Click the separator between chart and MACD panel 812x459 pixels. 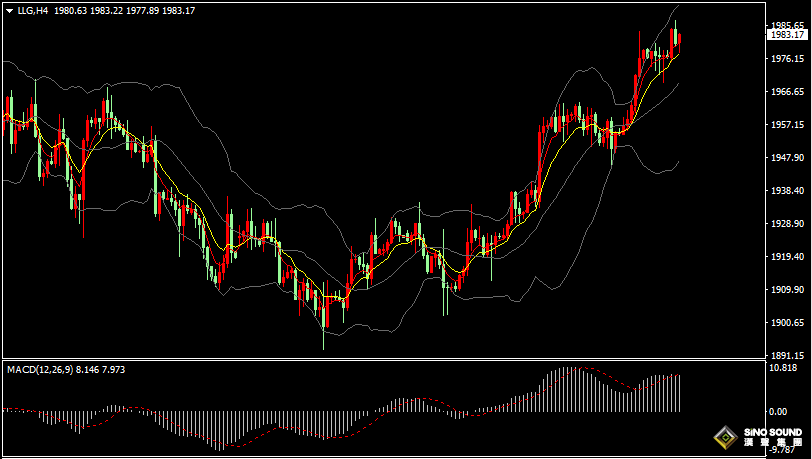380,360
